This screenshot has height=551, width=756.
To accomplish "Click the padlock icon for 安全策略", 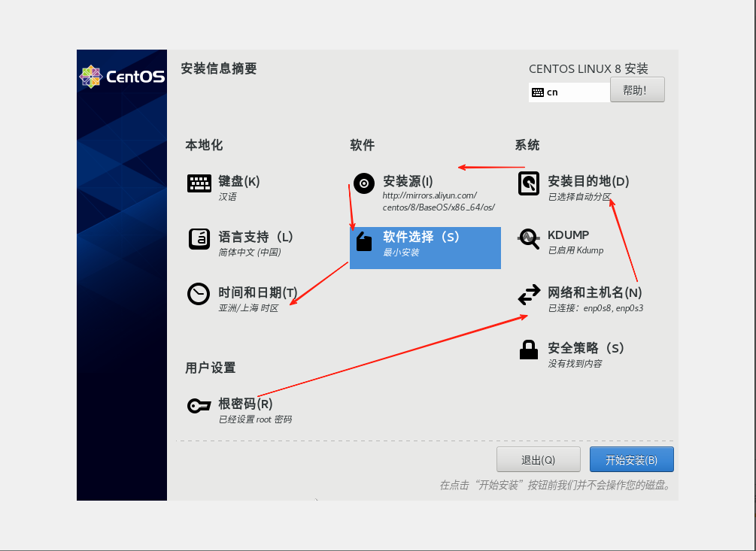I will pos(530,350).
